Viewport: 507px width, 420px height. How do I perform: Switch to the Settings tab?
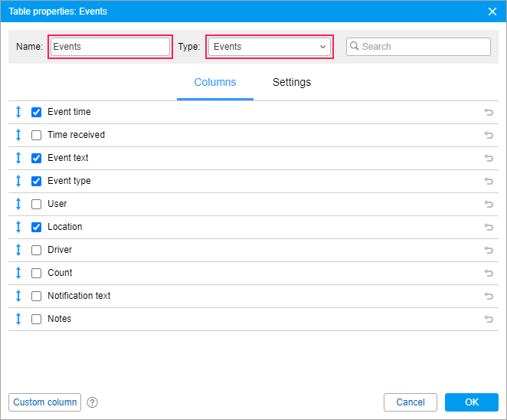(x=292, y=83)
